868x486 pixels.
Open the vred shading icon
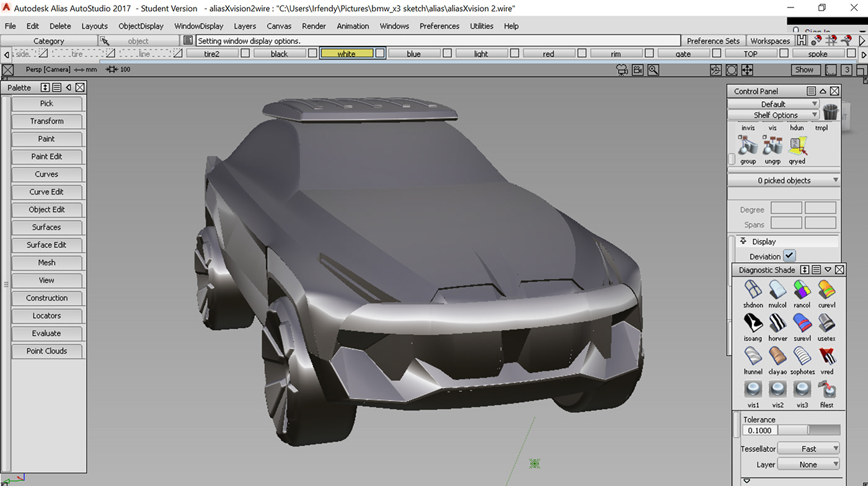(x=826, y=356)
